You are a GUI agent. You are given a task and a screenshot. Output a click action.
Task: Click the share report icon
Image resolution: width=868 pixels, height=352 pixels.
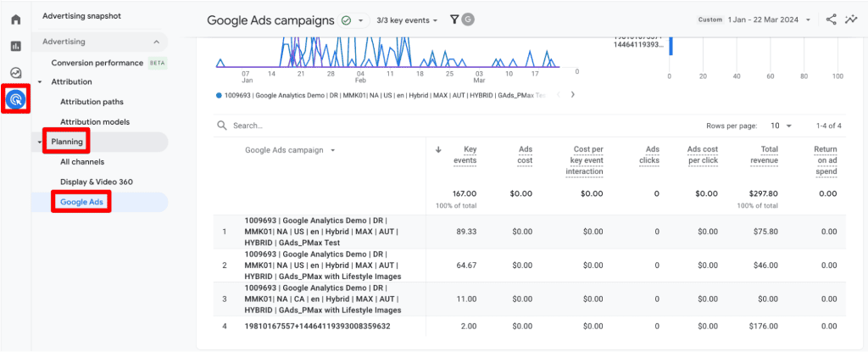coord(831,20)
